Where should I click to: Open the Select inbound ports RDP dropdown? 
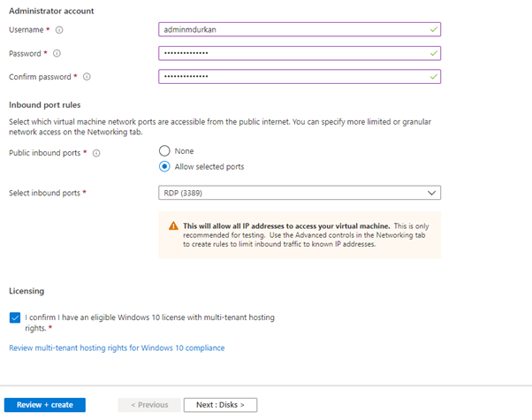coord(292,193)
